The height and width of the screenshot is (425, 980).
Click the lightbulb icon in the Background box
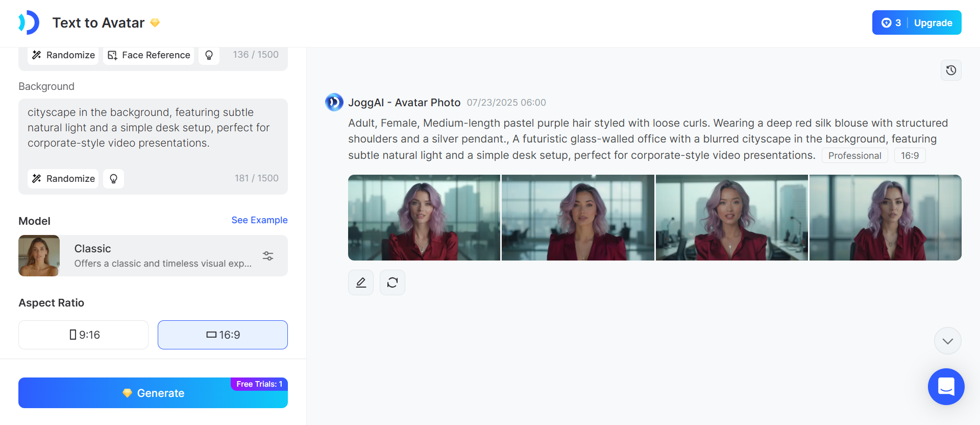click(x=113, y=179)
